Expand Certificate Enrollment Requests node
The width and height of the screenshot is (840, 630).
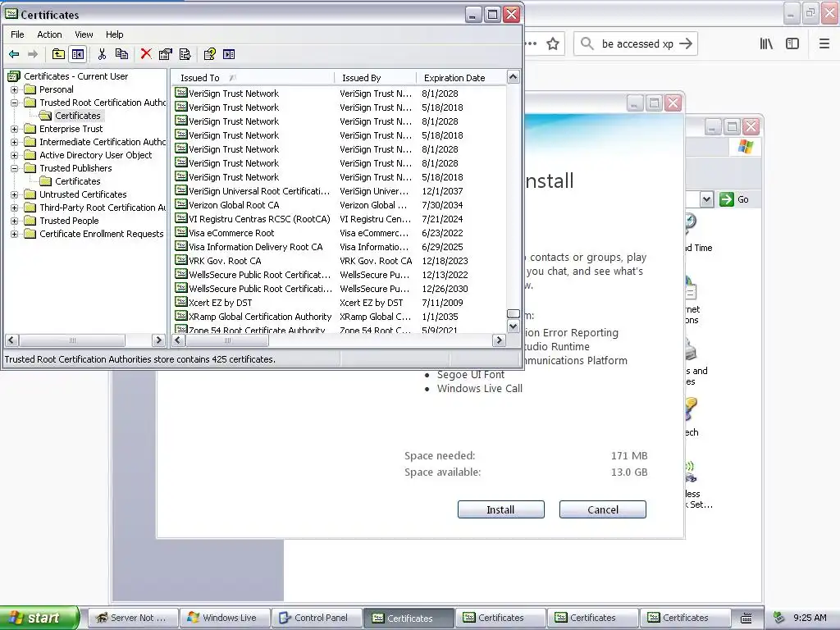coord(15,234)
